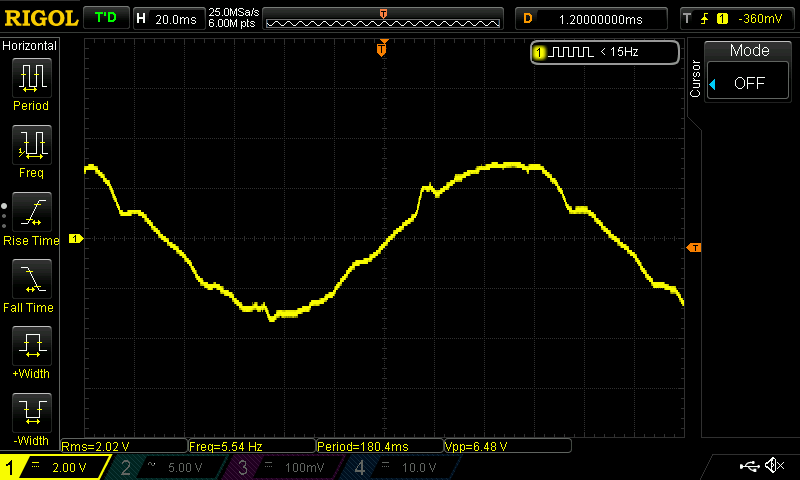The width and height of the screenshot is (800, 480).
Task: Click the Mode menu label
Action: point(749,50)
